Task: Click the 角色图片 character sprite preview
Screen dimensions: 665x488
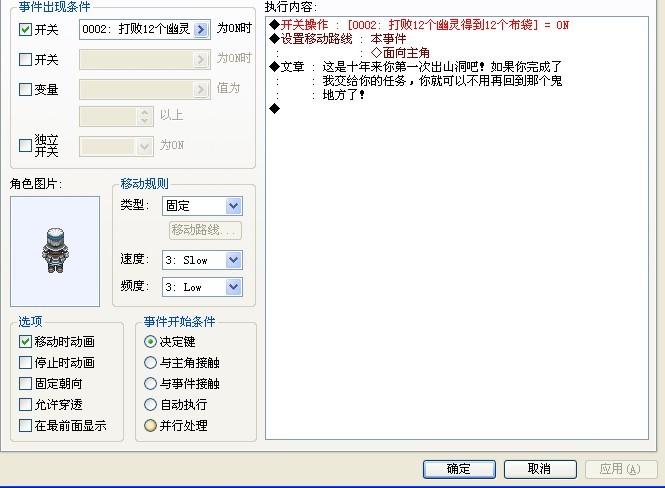Action: click(55, 251)
